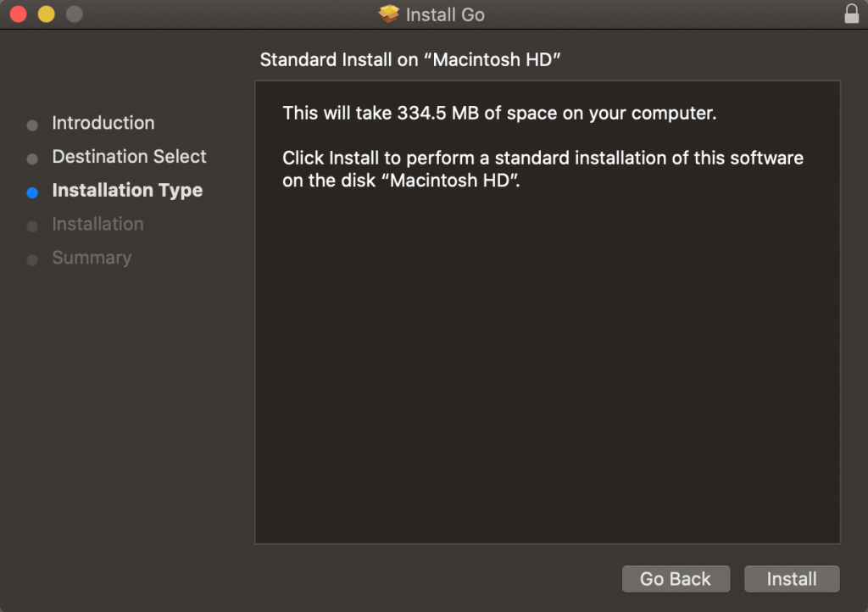The height and width of the screenshot is (612, 868).
Task: Click the dot next to Summary
Action: coord(31,259)
